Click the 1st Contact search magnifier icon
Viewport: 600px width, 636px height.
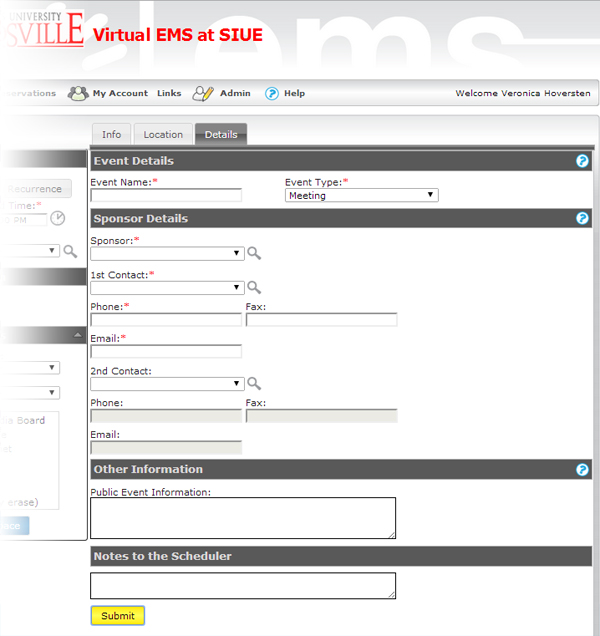[254, 287]
